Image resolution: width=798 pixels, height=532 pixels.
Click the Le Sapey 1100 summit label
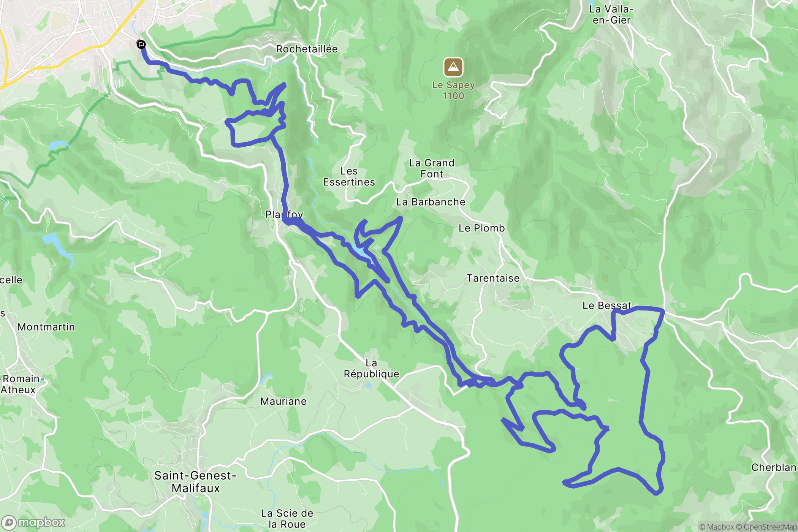tap(453, 90)
